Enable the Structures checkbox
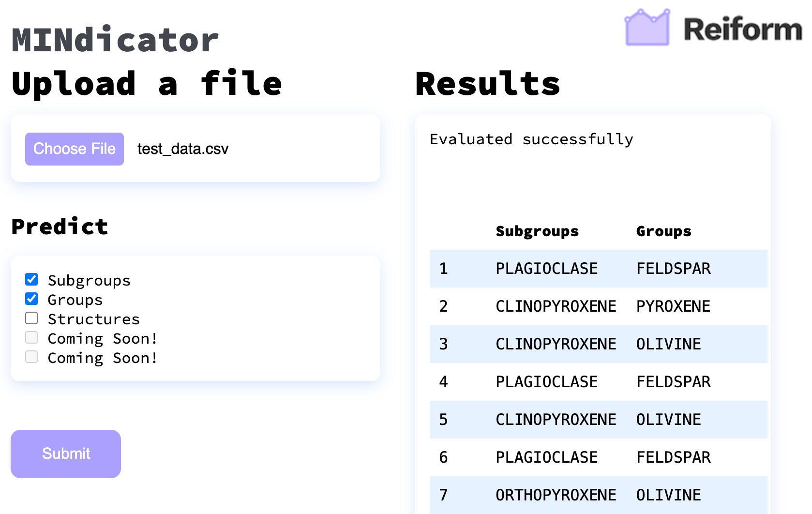Screen dimensions: 812x514 pos(31,318)
